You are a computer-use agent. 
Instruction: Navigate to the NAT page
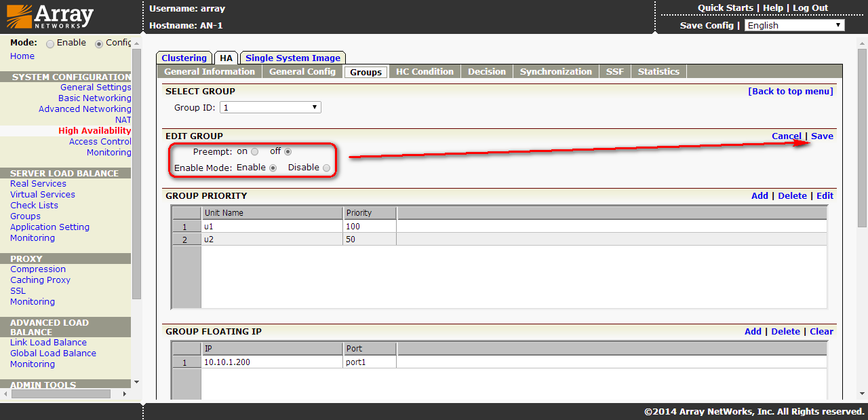click(x=123, y=119)
